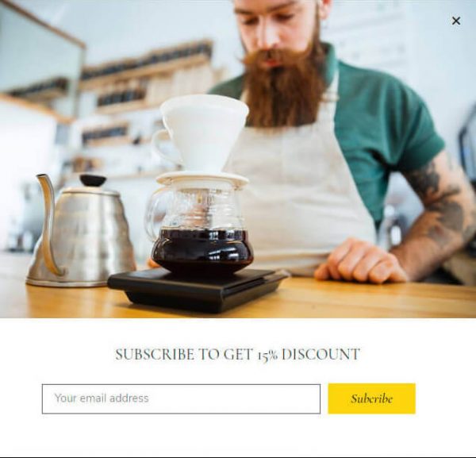The height and width of the screenshot is (458, 476).
Task: Click the barista photo banner
Action: [x=238, y=159]
